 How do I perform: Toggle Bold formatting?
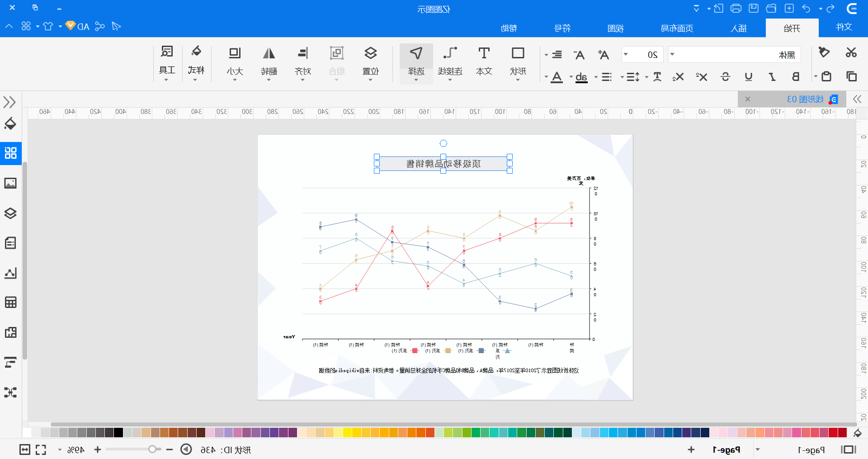(795, 76)
